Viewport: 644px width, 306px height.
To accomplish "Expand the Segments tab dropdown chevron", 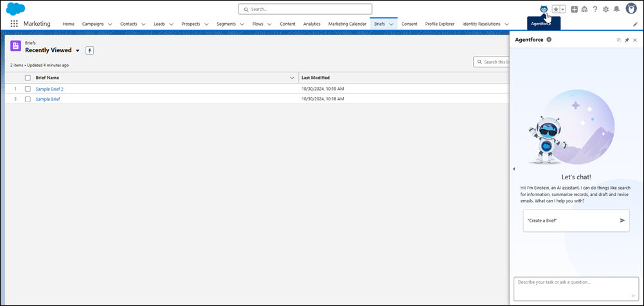I will [242, 24].
